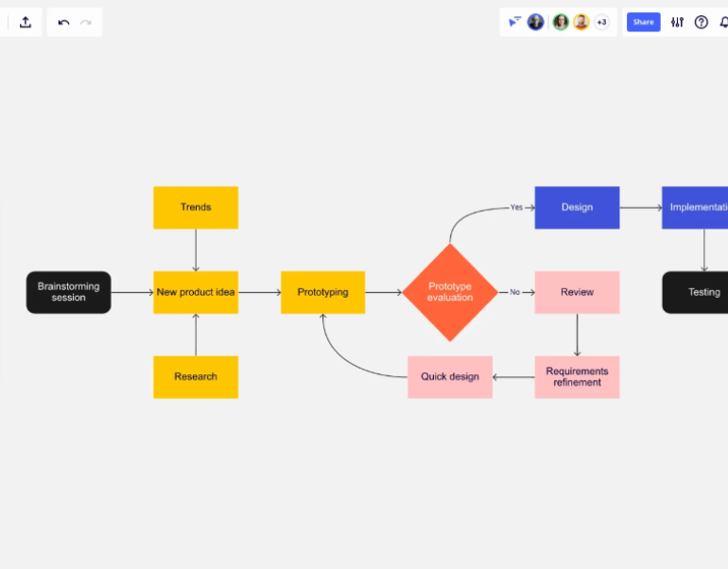Select the Brainstorming session node
Image resolution: width=728 pixels, height=569 pixels.
tap(69, 292)
